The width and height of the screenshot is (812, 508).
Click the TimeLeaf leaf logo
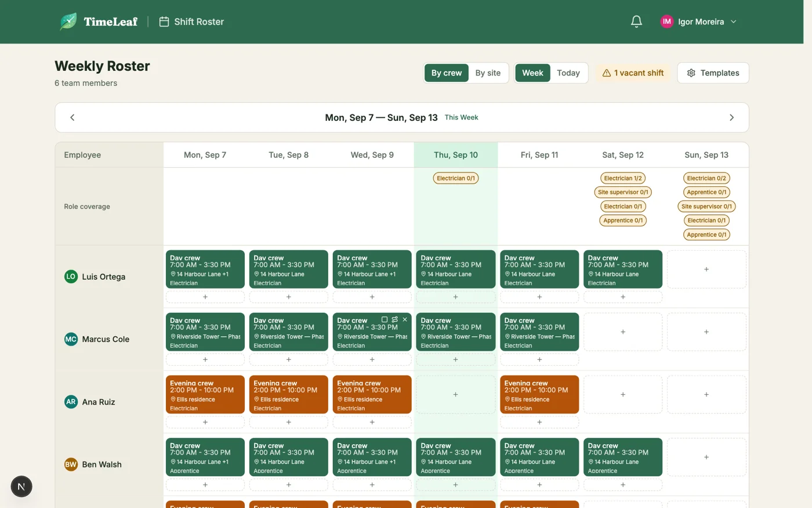coord(68,21)
